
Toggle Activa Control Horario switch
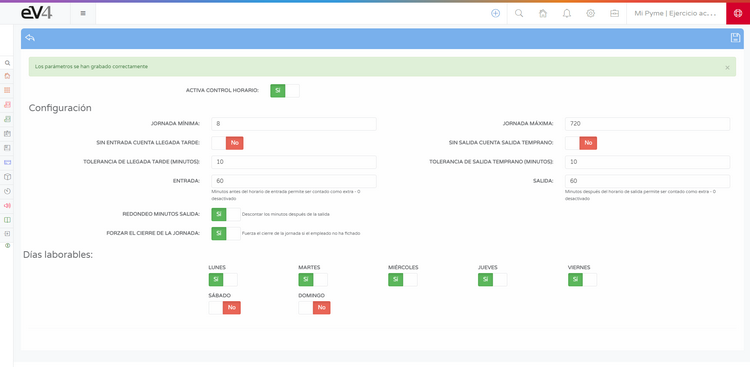click(x=285, y=90)
